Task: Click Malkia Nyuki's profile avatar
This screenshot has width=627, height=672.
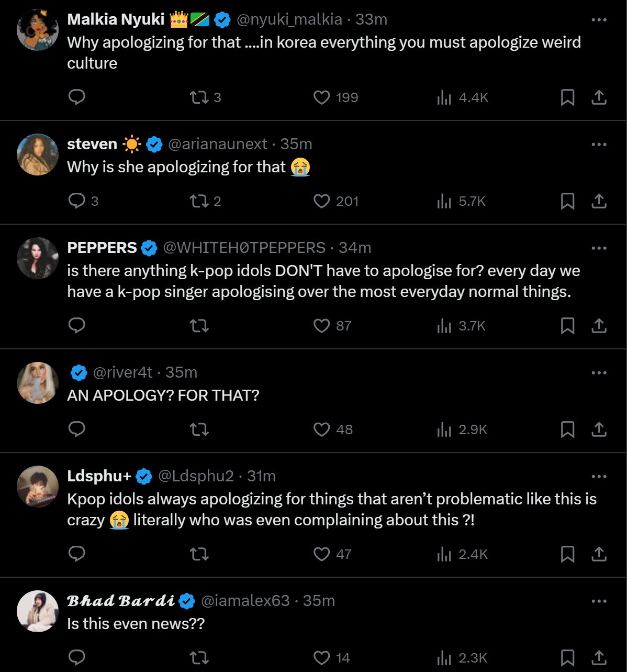Action: [x=38, y=29]
